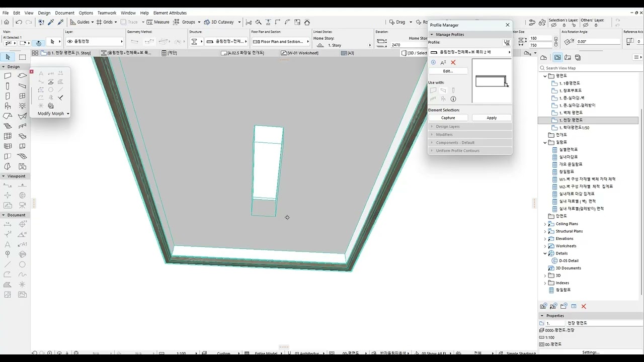Activate the eyedropper Pick Up Parameters tool
This screenshot has height=362, width=644.
point(51,22)
